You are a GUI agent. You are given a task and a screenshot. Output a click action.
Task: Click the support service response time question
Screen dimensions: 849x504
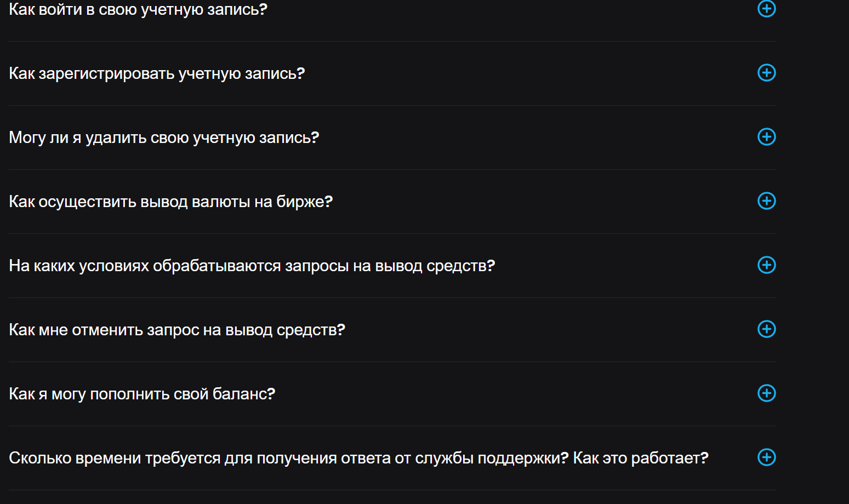(x=358, y=457)
